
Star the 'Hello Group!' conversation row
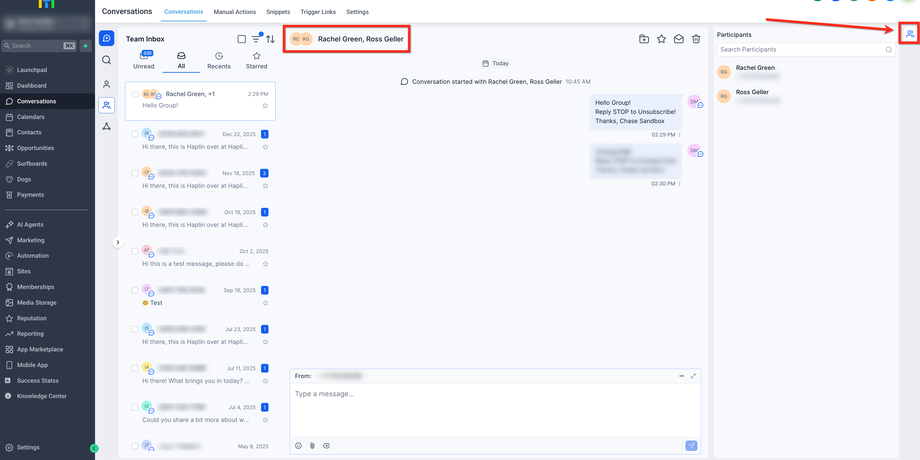click(265, 106)
